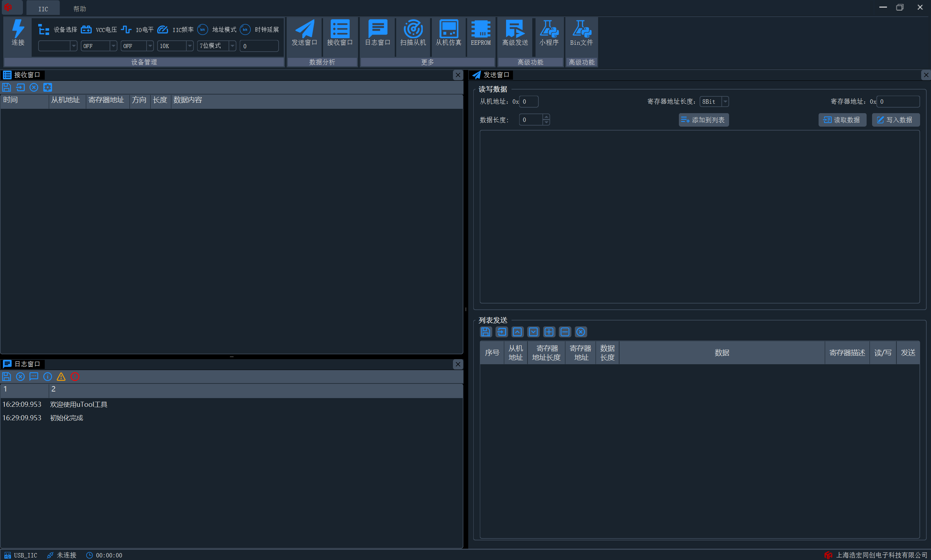Click the 从机地址 hex input field

pos(529,102)
